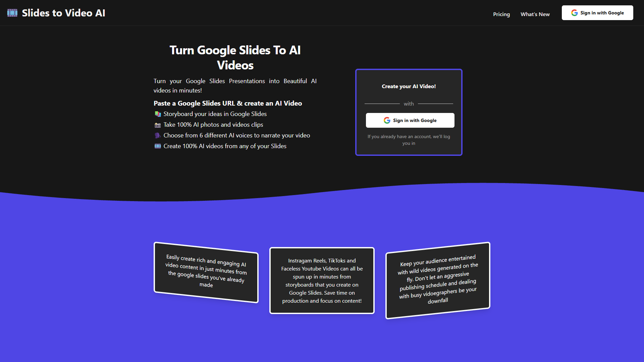Click the Create your AI Video! card title
Viewport: 644px width, 362px height.
click(409, 86)
